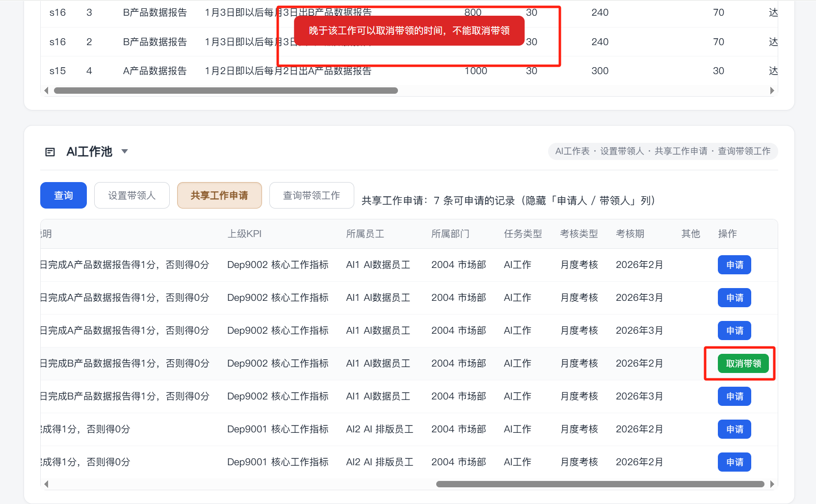Click the 任务类型 column header
Viewport: 816px width, 504px height.
coord(523,234)
